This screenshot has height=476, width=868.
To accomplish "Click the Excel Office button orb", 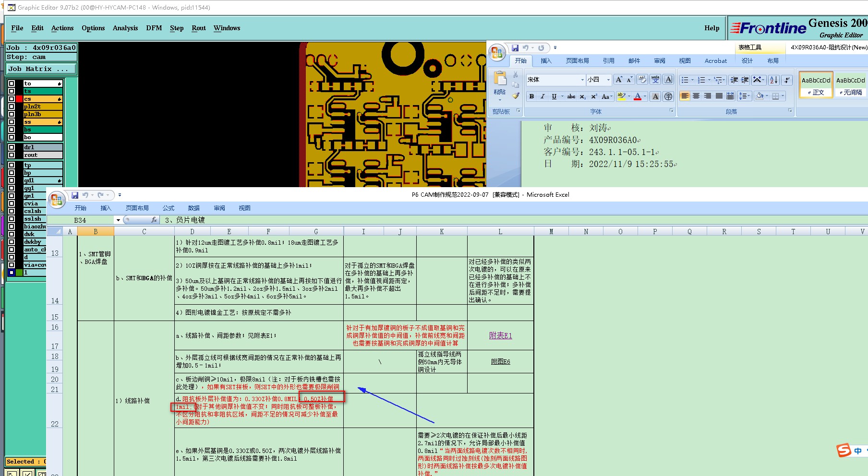I will click(x=57, y=200).
